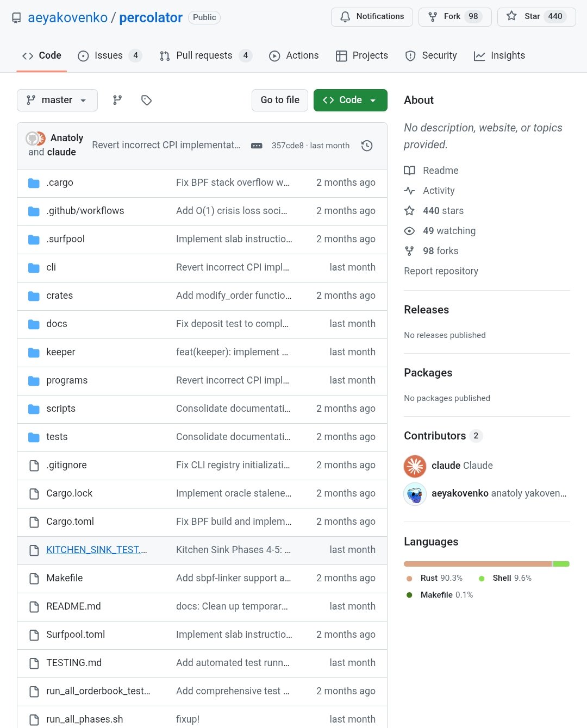587x728 pixels.
Task: Open master branch dropdown
Action: click(57, 100)
